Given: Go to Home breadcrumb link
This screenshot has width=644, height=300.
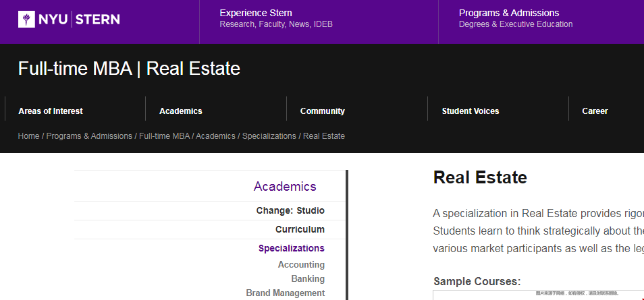Looking at the screenshot, I should pyautogui.click(x=29, y=136).
